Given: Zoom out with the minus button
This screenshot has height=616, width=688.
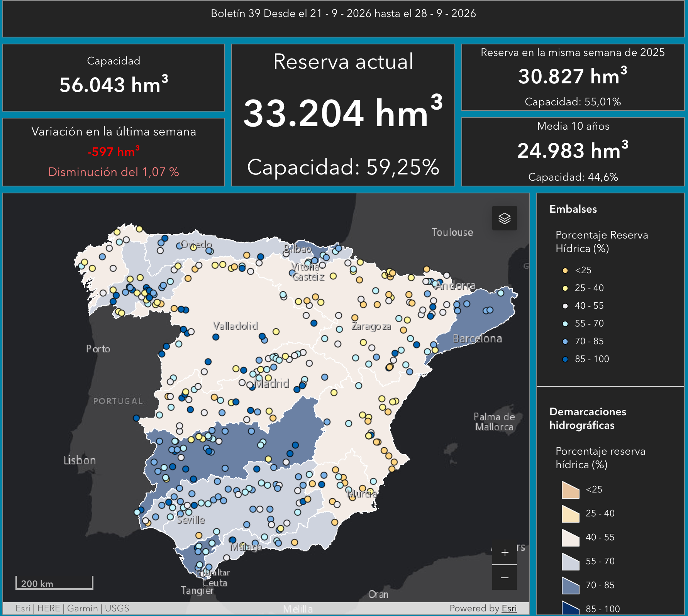Looking at the screenshot, I should (x=505, y=577).
